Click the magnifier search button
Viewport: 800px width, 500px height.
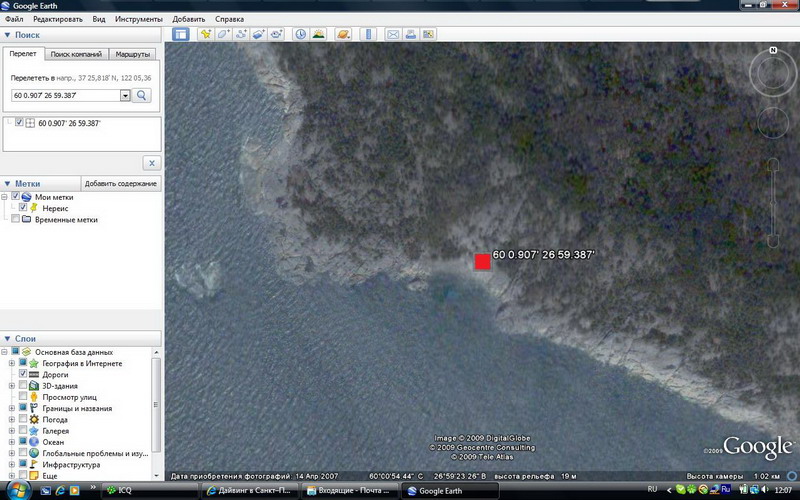click(x=142, y=95)
